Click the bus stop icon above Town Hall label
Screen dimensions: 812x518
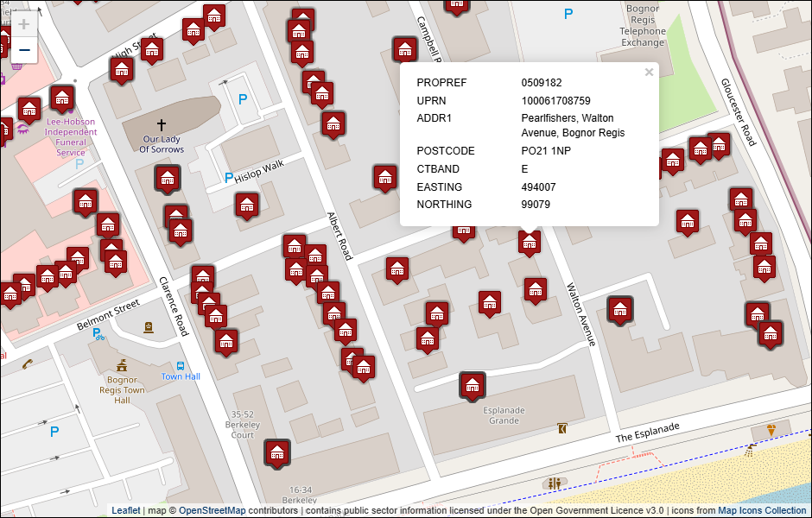click(181, 366)
